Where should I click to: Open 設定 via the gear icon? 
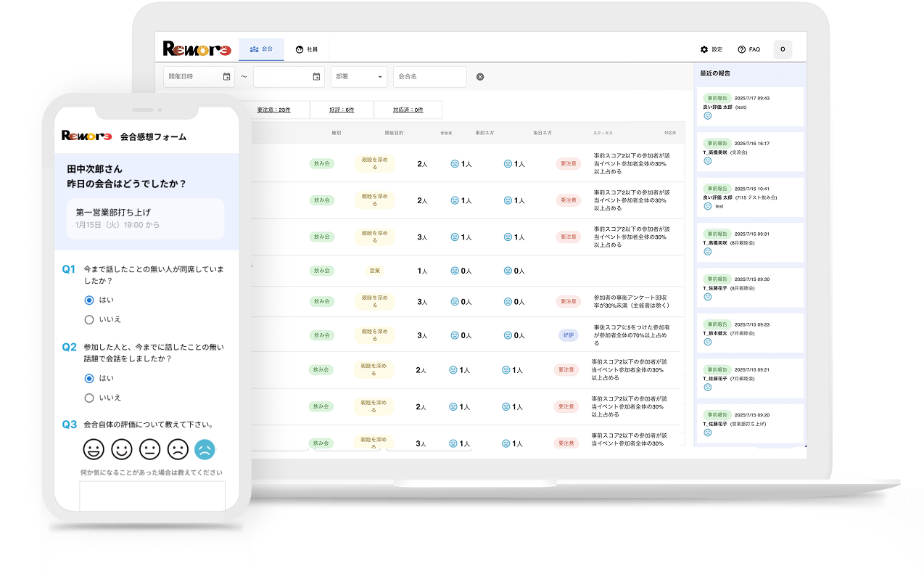tap(704, 49)
